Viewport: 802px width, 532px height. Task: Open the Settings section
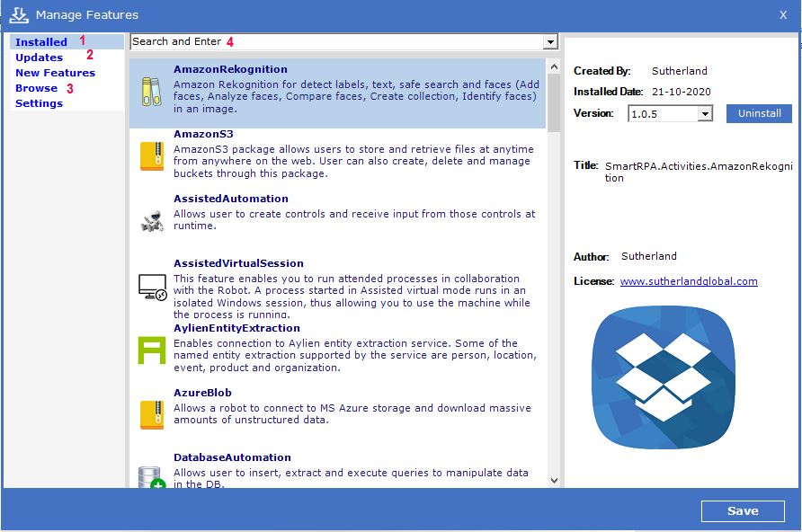pos(39,103)
